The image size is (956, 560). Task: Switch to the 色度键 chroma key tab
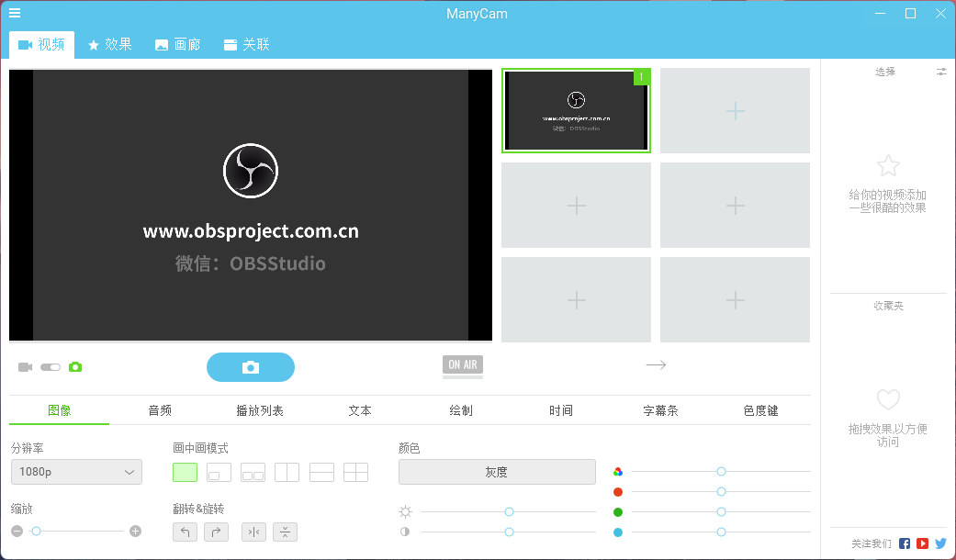pyautogui.click(x=760, y=410)
